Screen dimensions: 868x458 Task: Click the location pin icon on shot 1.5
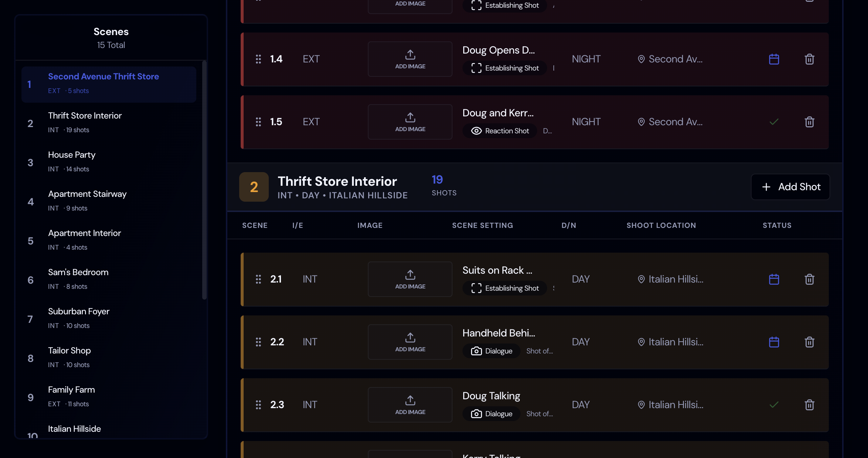pos(641,122)
